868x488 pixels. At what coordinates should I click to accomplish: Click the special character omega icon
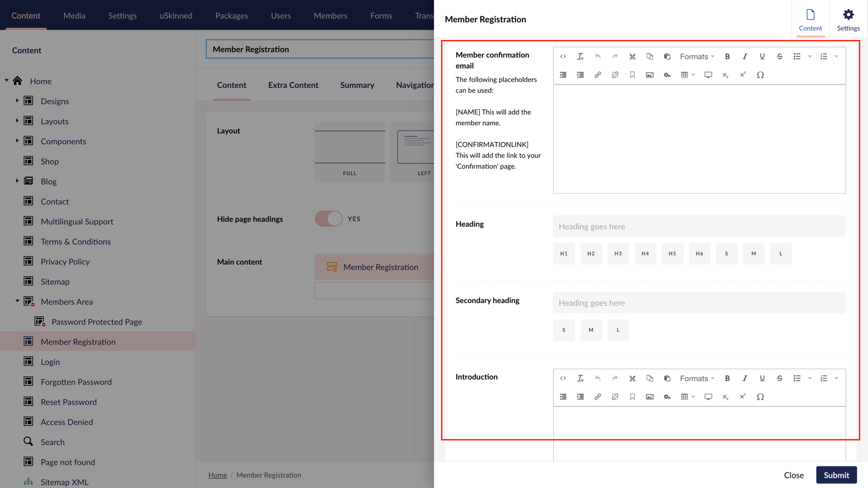coord(760,75)
